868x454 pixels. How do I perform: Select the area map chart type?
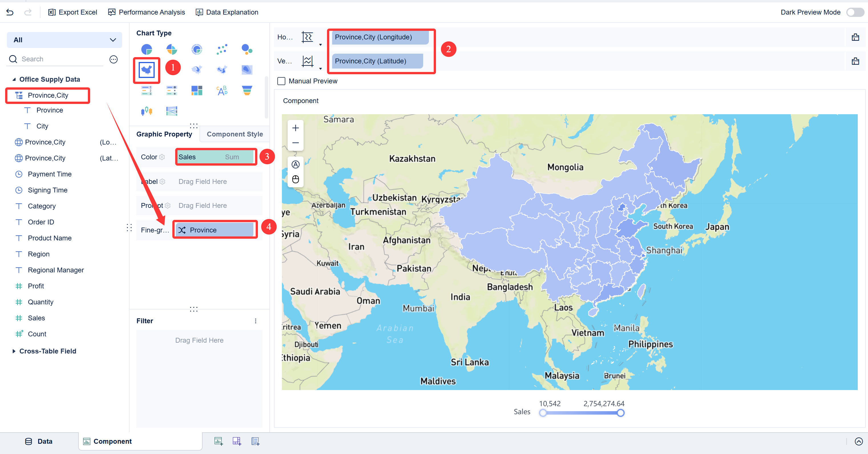pyautogui.click(x=147, y=70)
